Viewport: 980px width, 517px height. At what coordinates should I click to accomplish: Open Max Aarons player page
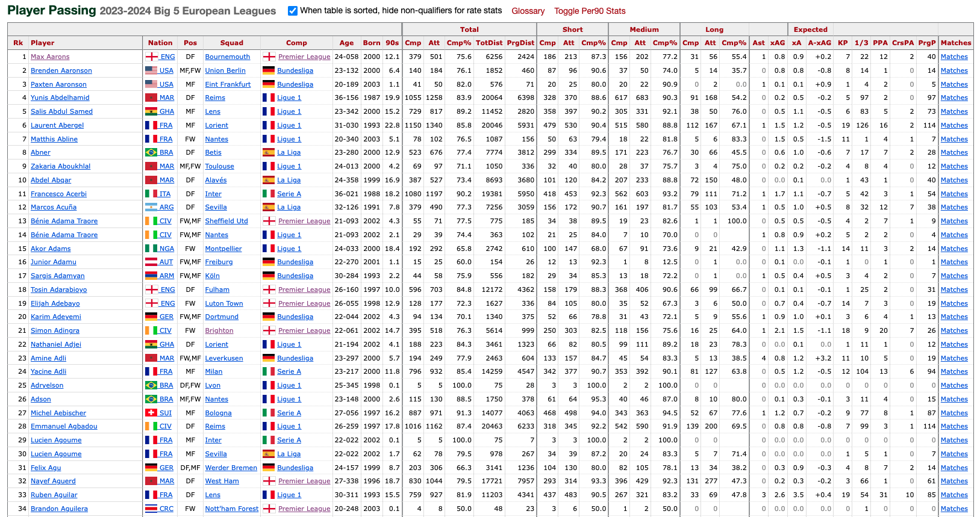coord(50,57)
